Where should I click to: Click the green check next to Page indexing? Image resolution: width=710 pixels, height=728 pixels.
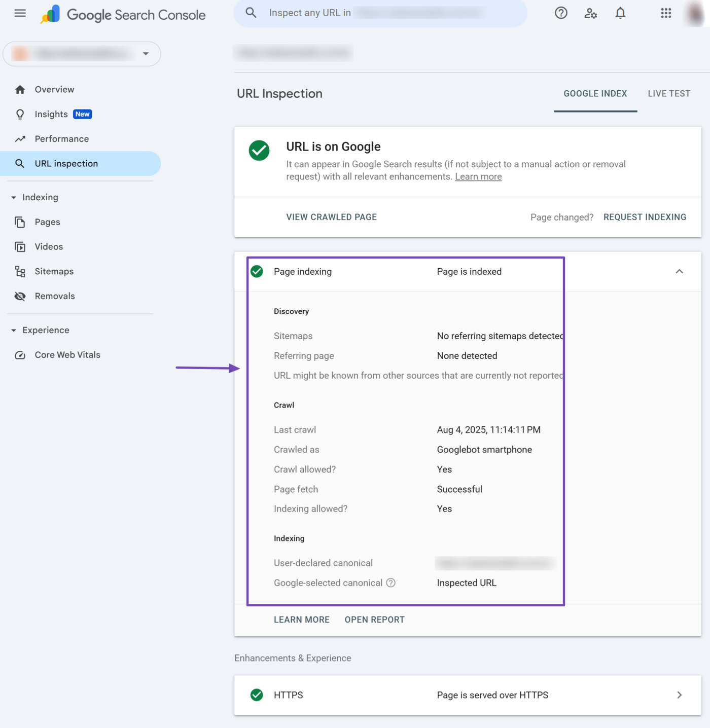257,272
